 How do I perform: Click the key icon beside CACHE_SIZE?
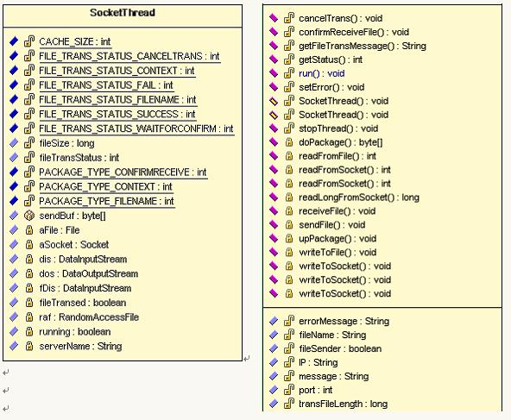pyautogui.click(x=29, y=41)
